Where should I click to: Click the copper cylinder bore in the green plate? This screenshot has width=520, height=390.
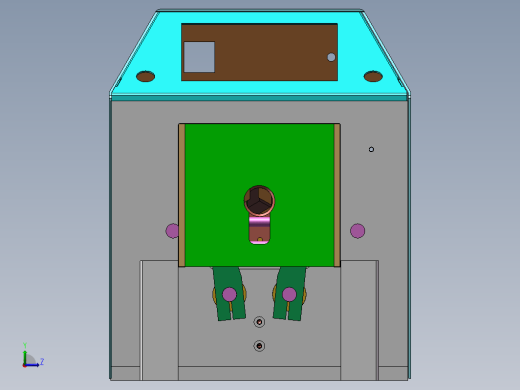click(x=259, y=201)
